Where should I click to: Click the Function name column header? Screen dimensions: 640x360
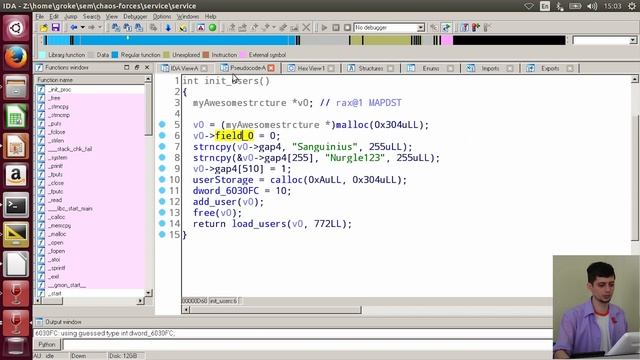(90, 80)
